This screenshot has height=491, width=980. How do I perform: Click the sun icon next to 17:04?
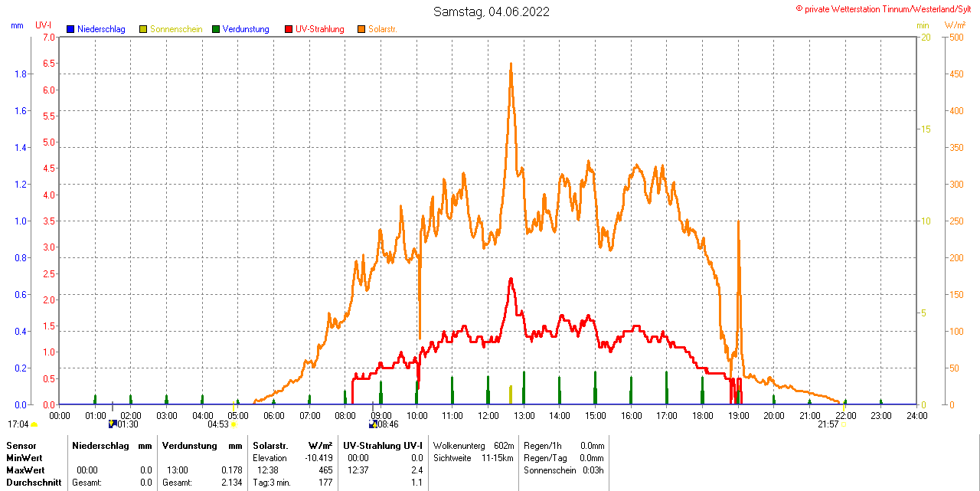point(35,424)
